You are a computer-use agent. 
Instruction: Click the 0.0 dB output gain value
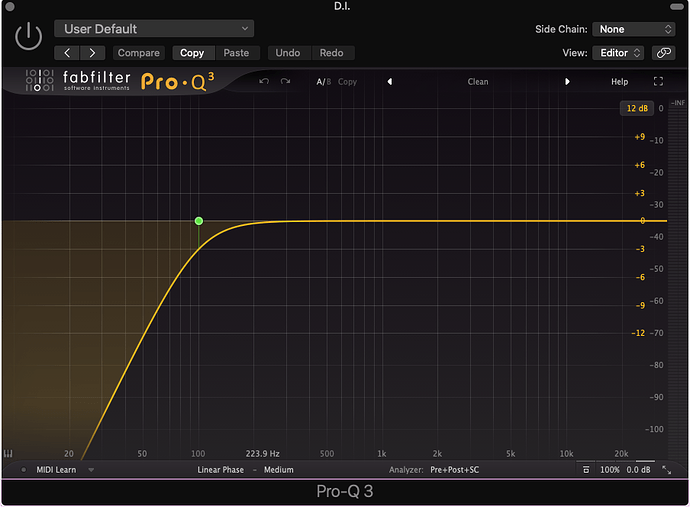639,470
